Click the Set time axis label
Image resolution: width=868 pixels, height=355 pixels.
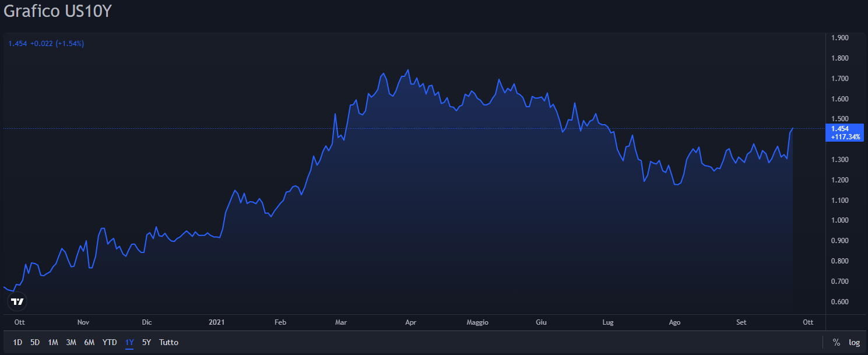pyautogui.click(x=741, y=322)
